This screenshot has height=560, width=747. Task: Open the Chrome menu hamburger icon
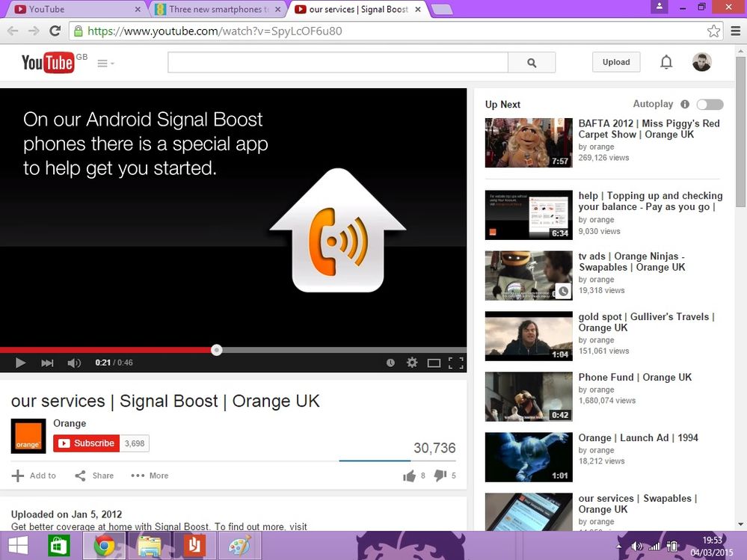736,31
